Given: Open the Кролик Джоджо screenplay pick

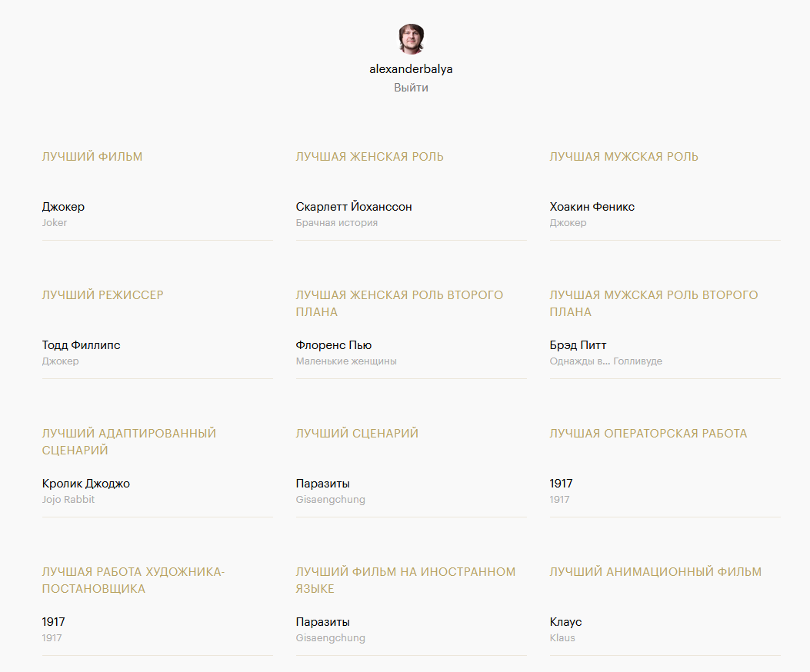Looking at the screenshot, I should 86,484.
